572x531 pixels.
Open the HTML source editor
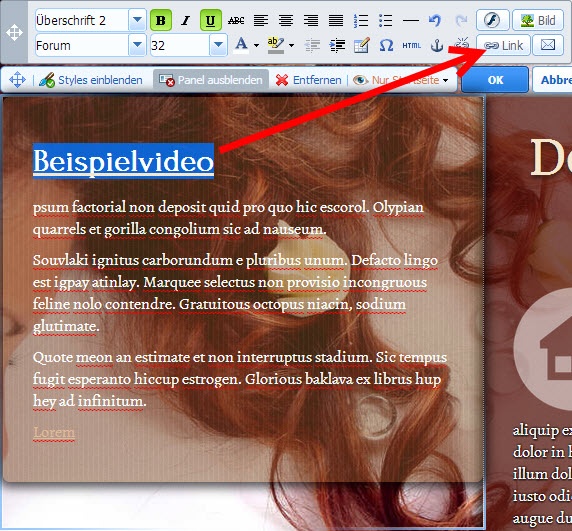click(x=411, y=46)
